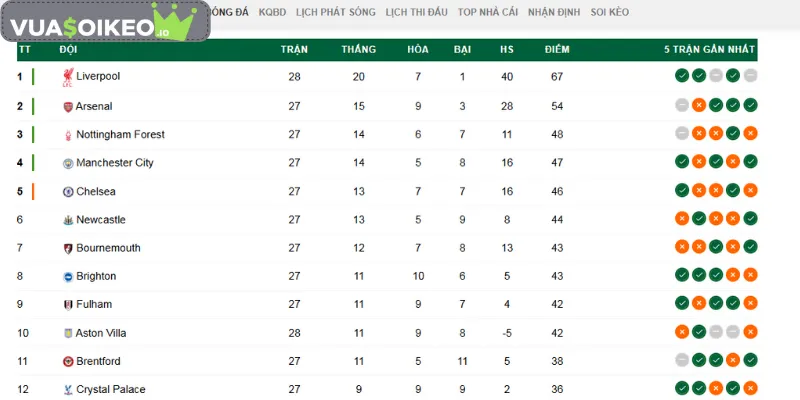Click the Newcastle club crest icon
The image size is (800, 400).
coord(68,220)
